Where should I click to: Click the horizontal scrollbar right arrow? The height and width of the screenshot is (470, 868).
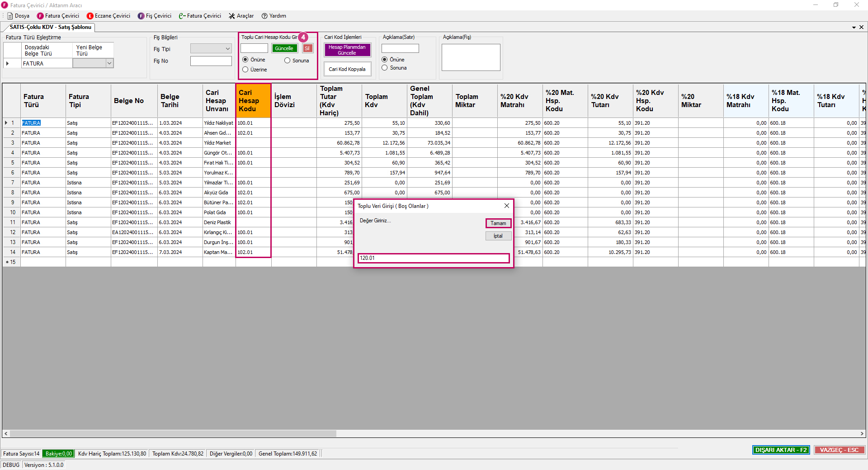tap(862, 434)
